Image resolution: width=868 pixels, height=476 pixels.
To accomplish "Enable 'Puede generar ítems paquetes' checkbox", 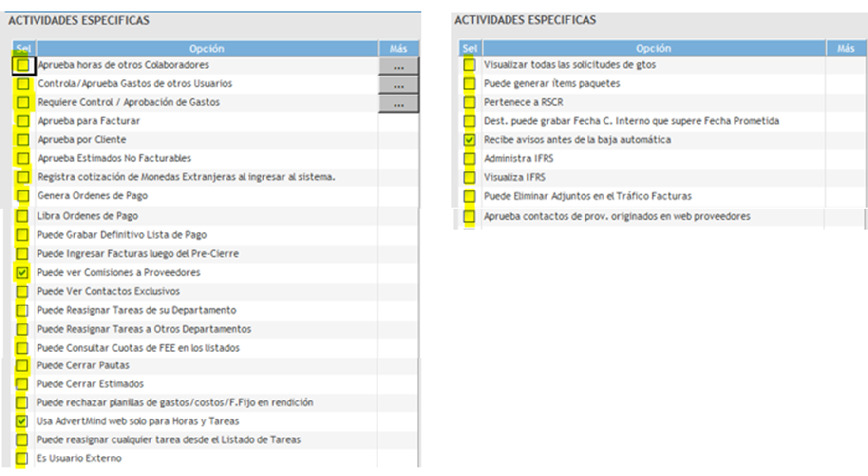I will click(469, 84).
